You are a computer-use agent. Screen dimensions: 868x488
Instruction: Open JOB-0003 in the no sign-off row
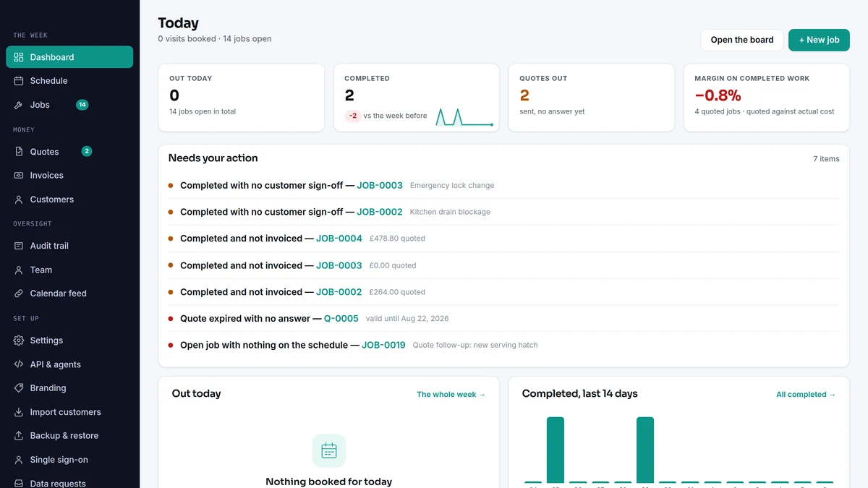pos(380,185)
